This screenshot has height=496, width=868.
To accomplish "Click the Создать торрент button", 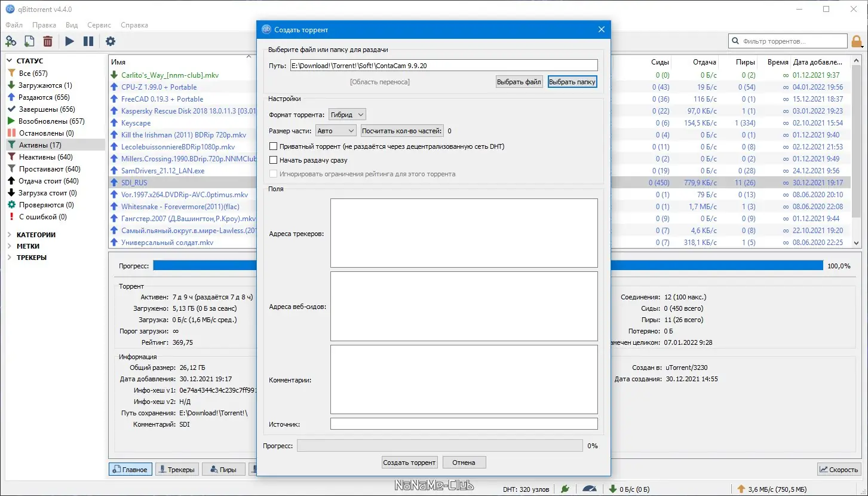I will point(410,463).
